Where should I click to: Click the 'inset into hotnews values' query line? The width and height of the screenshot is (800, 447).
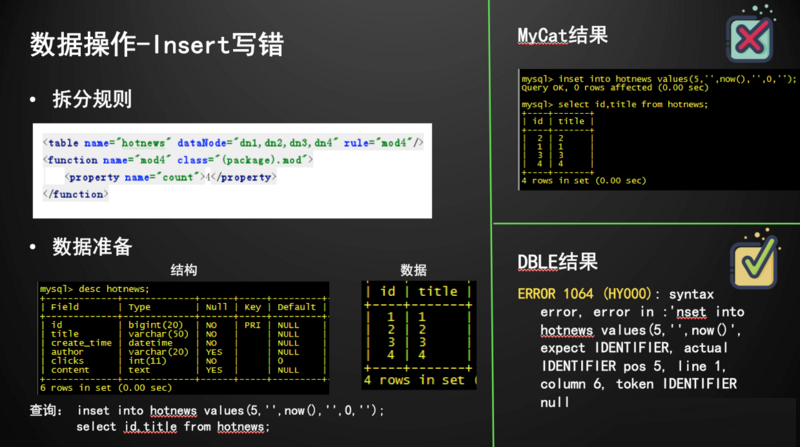pos(230,411)
